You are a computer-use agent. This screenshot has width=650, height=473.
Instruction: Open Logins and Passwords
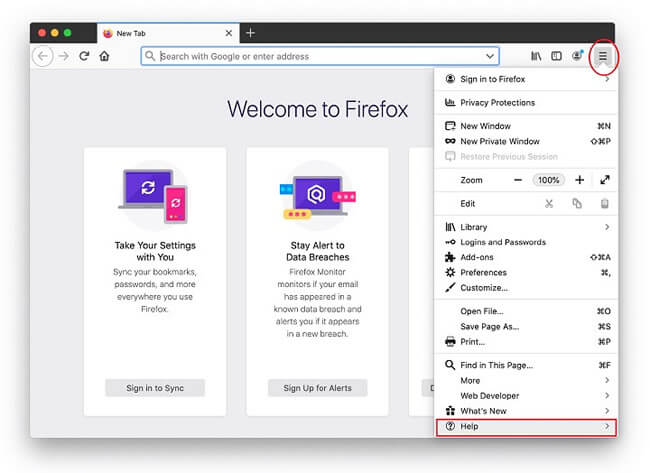coord(526,242)
